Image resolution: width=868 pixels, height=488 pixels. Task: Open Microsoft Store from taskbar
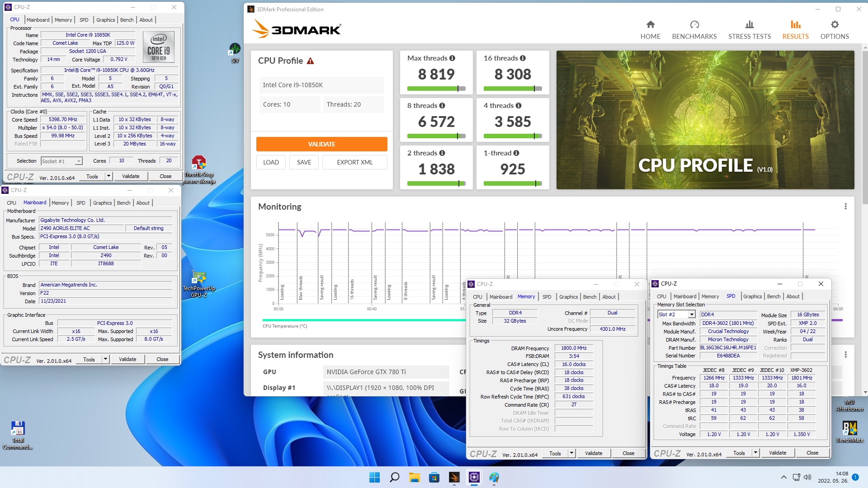pyautogui.click(x=434, y=477)
